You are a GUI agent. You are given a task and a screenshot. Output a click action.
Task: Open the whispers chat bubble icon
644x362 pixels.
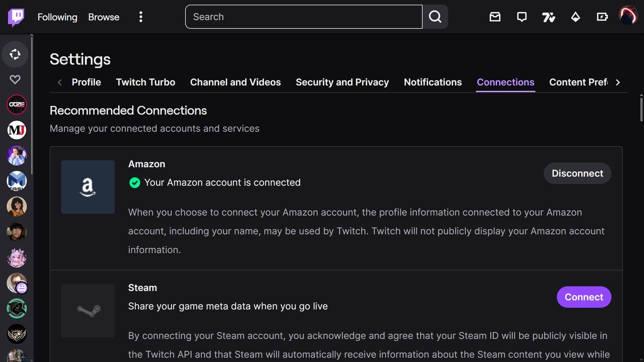(x=522, y=17)
